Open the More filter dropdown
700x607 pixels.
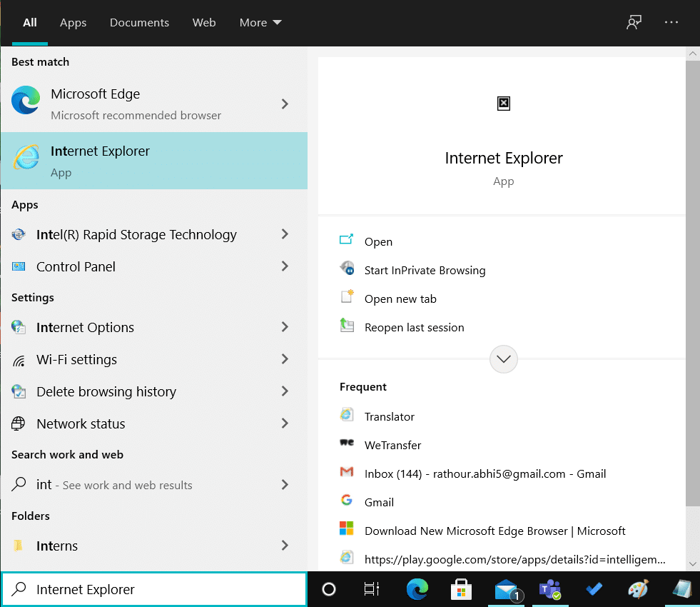tap(260, 22)
